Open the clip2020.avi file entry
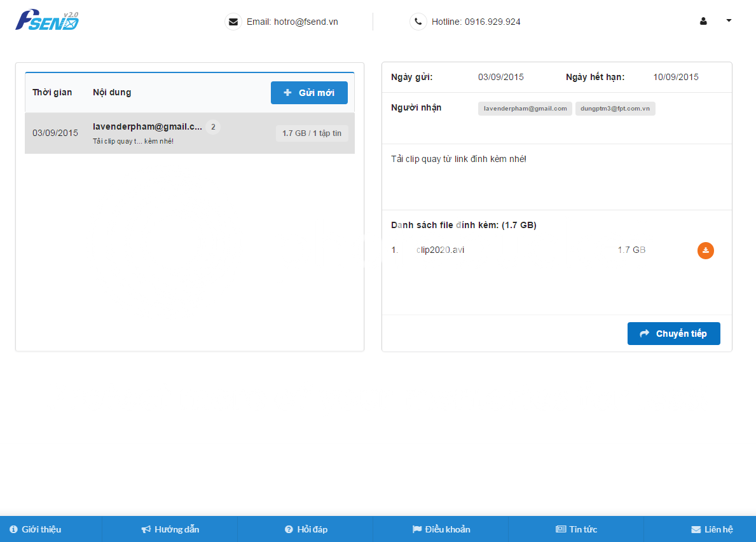 (x=440, y=250)
